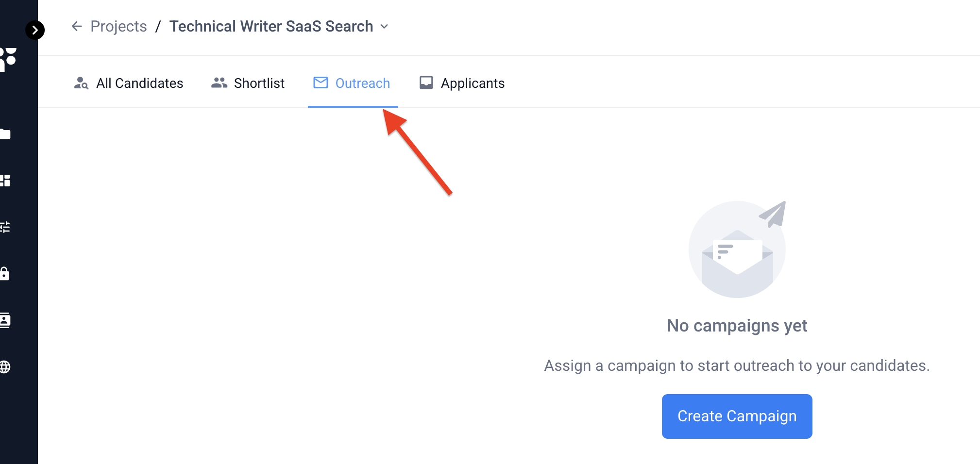Click the Outreach envelope tab icon

pyautogui.click(x=321, y=83)
